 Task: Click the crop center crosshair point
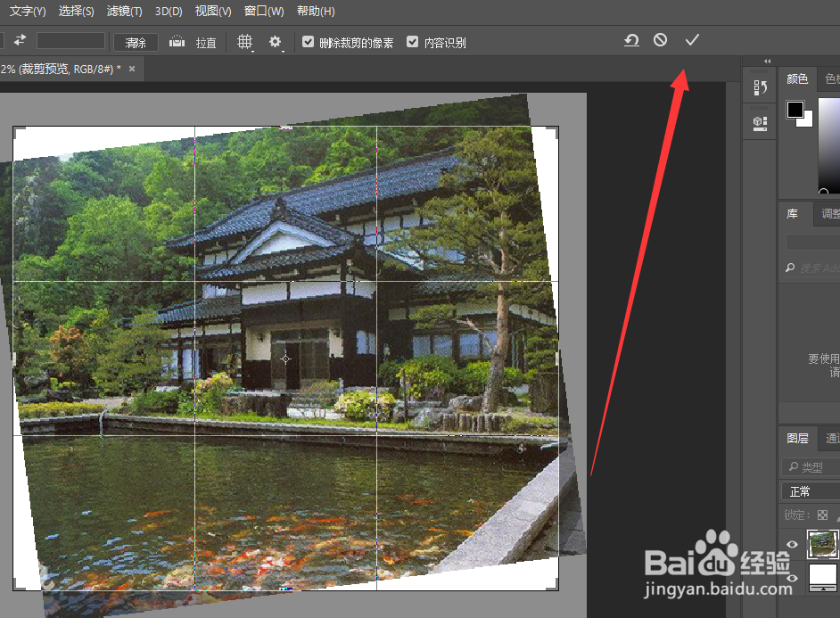point(285,358)
